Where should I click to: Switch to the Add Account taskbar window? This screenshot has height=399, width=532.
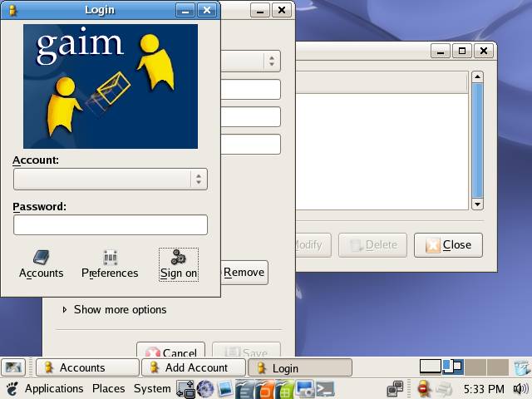194,367
